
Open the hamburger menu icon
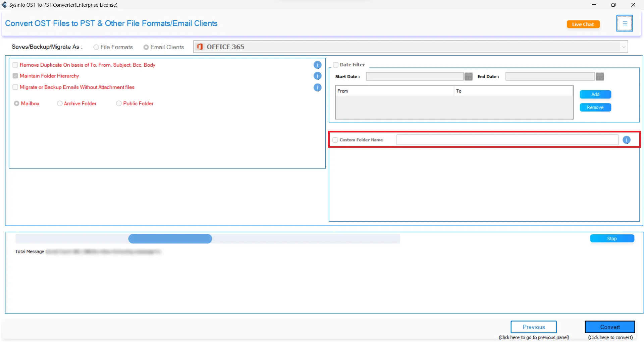point(624,23)
